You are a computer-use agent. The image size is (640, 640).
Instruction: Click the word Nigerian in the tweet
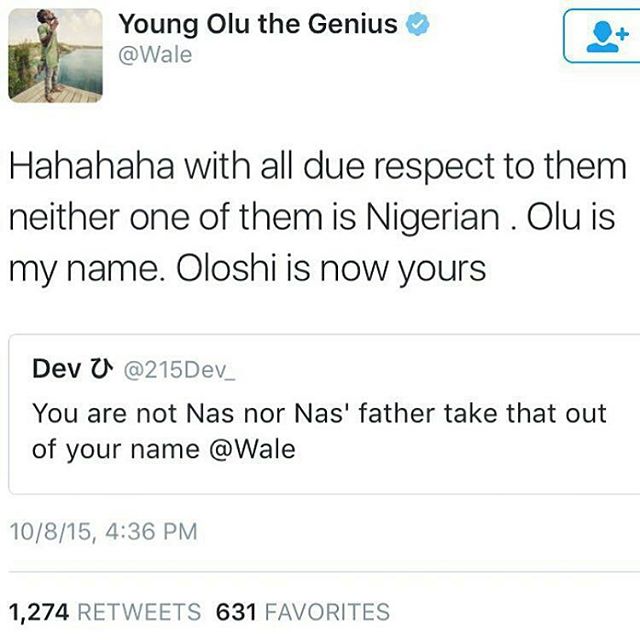[433, 218]
